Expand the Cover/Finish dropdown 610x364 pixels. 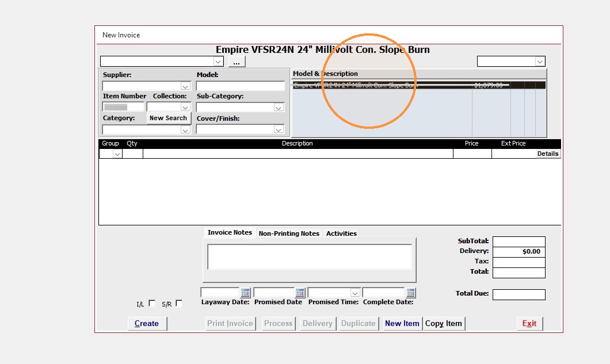[279, 129]
